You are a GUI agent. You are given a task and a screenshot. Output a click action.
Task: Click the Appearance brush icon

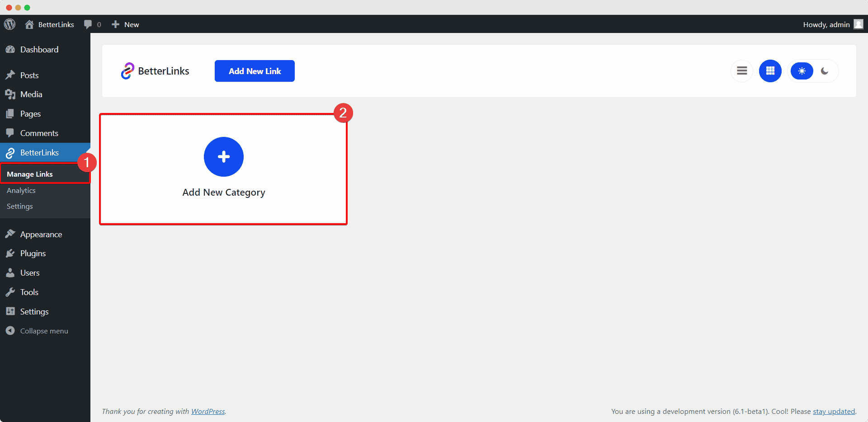tap(10, 234)
